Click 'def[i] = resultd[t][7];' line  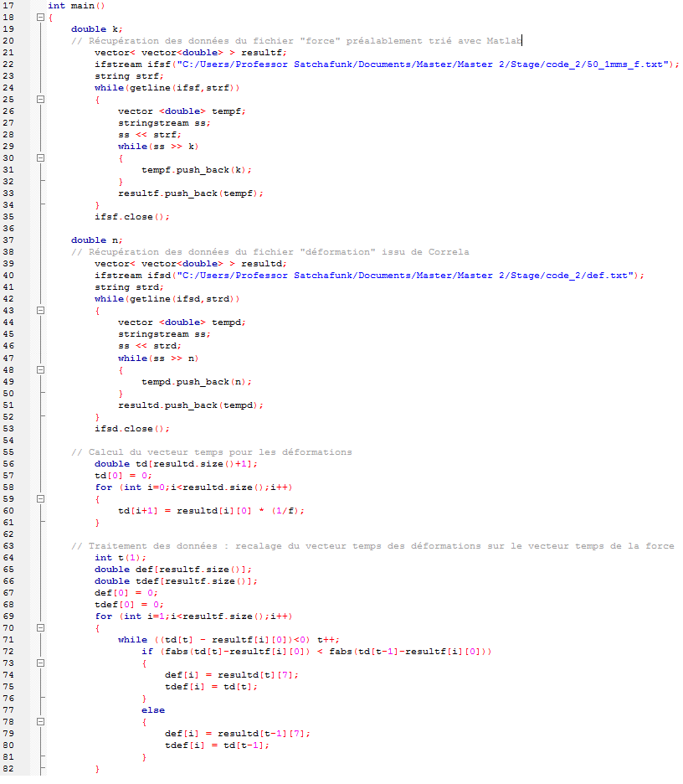[x=231, y=675]
